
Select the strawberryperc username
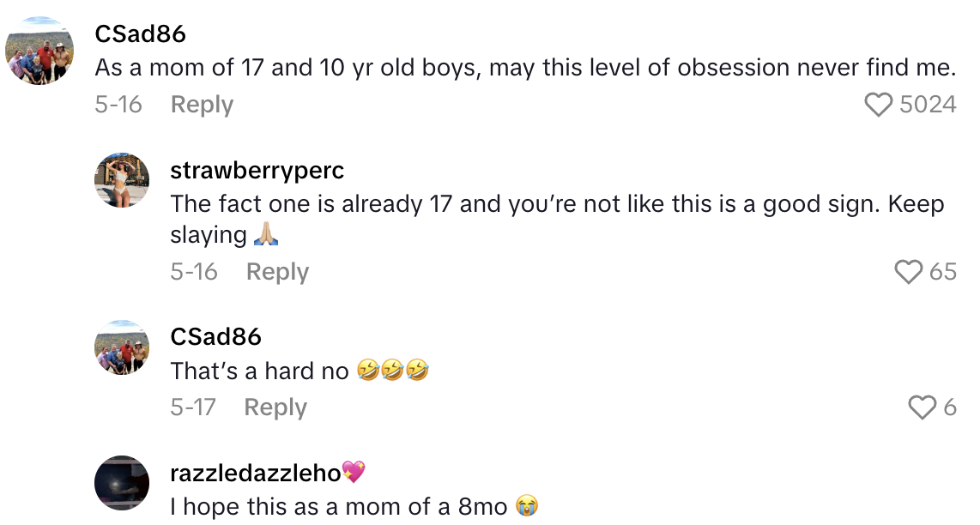[257, 171]
